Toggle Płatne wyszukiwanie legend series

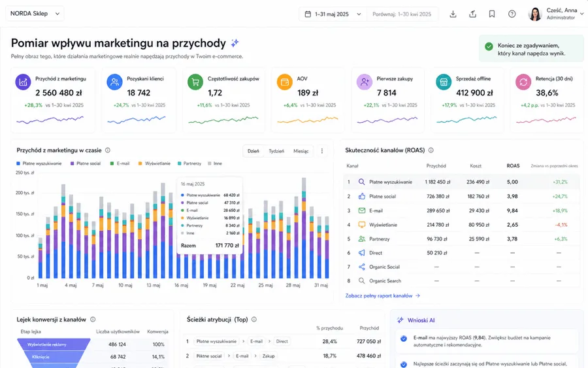(x=39, y=163)
